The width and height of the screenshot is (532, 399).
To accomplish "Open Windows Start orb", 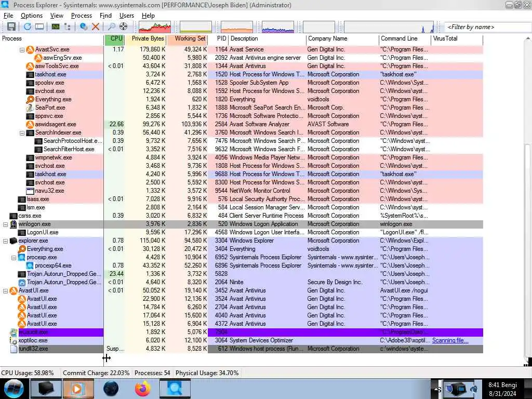I will tap(14, 389).
